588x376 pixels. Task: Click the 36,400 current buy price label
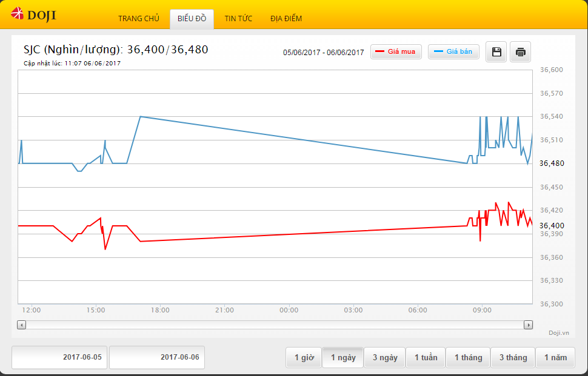point(552,225)
